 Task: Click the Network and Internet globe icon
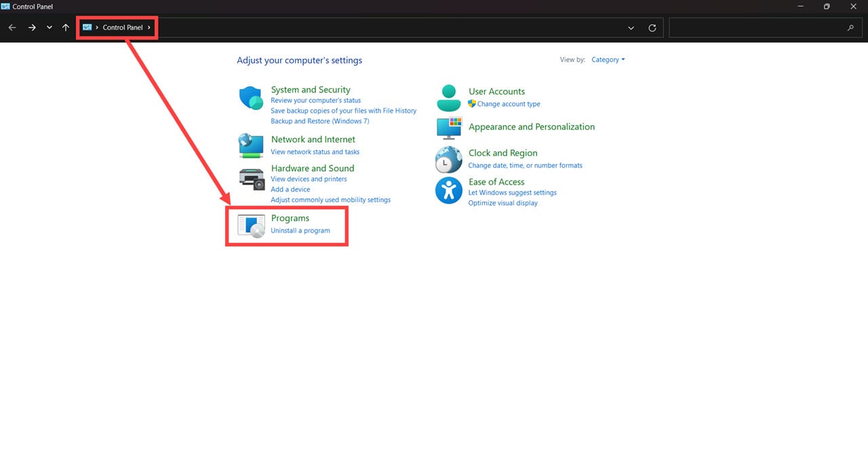tap(251, 145)
